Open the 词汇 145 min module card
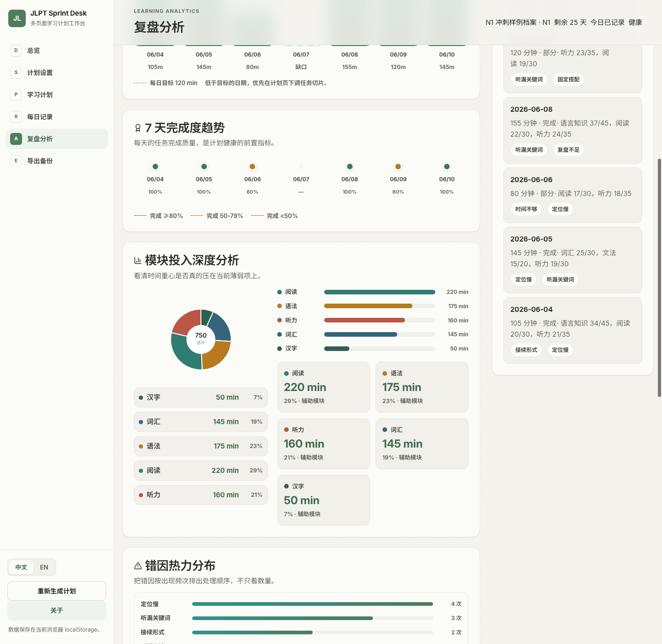The image size is (662, 644). [422, 444]
